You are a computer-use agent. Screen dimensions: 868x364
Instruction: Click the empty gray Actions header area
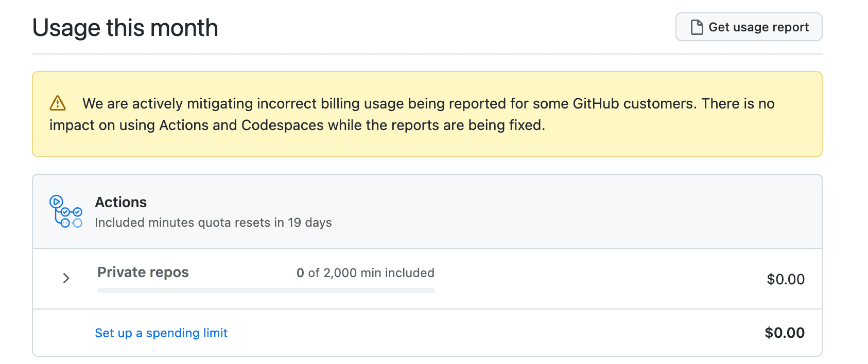[566, 211]
